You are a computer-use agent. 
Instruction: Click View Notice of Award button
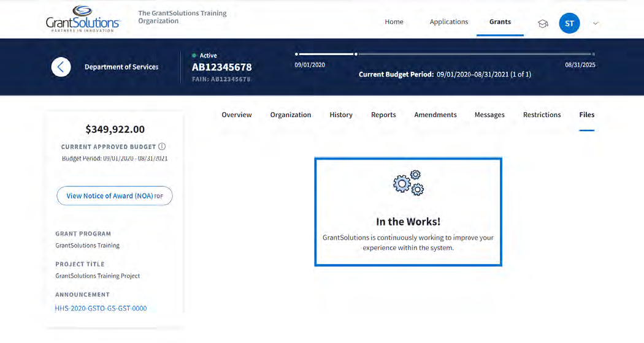pyautogui.click(x=115, y=196)
